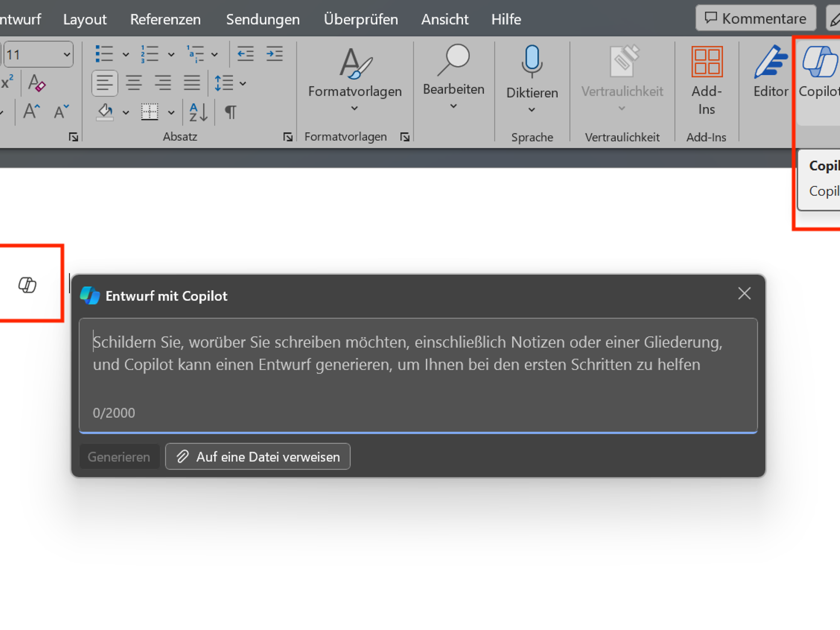Click the Add-Ins grid icon
This screenshot has height=630, width=840.
[707, 62]
